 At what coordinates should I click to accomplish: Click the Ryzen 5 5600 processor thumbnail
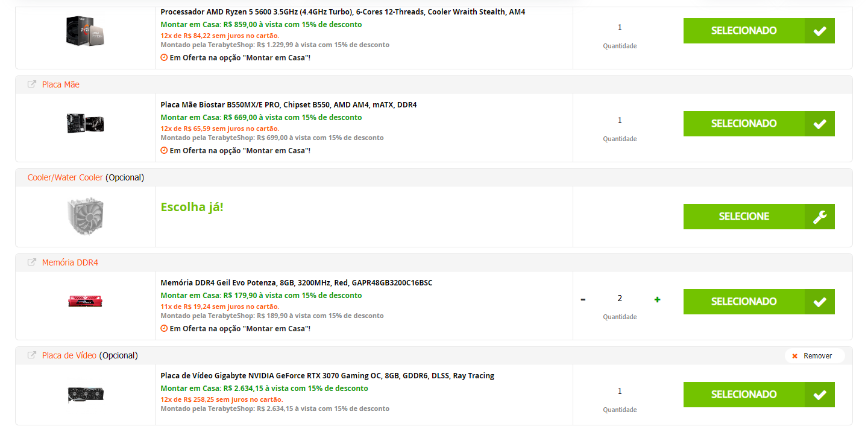click(86, 31)
